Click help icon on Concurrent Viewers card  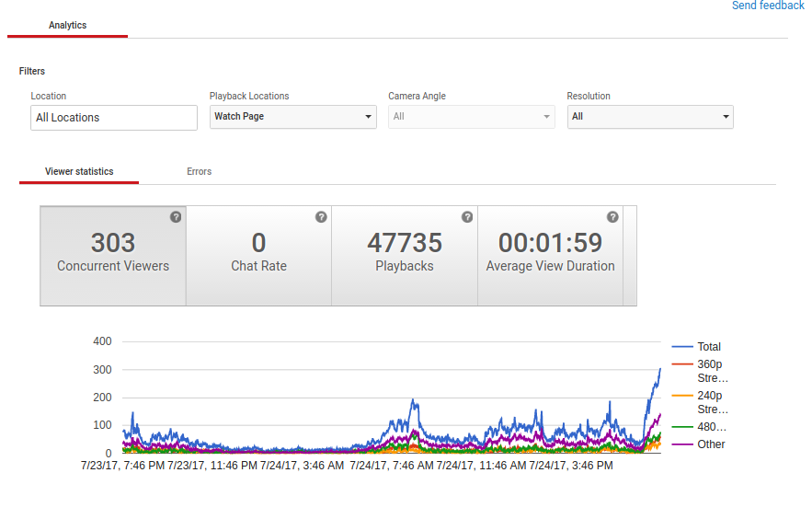(176, 217)
